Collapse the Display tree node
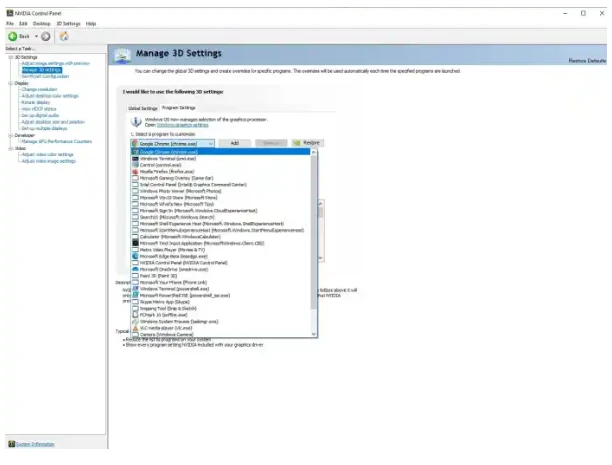 click(x=11, y=83)
